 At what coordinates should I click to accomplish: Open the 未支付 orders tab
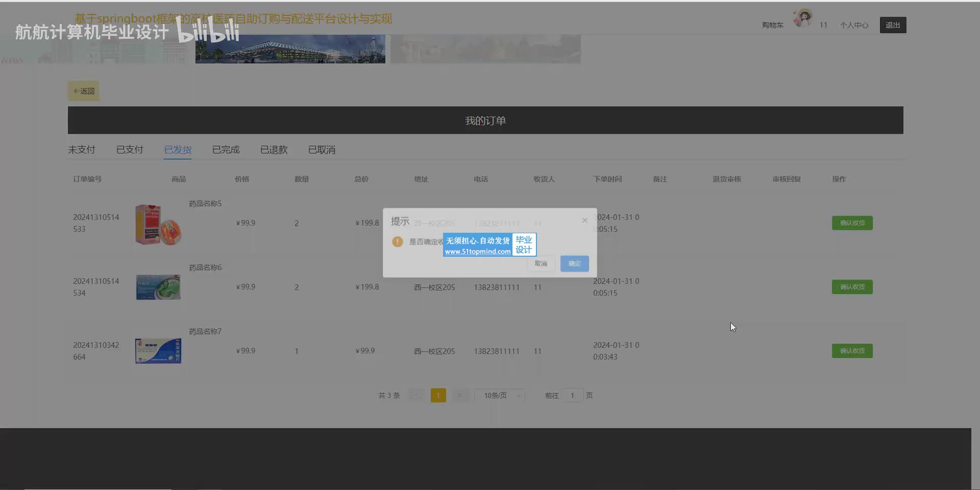82,150
